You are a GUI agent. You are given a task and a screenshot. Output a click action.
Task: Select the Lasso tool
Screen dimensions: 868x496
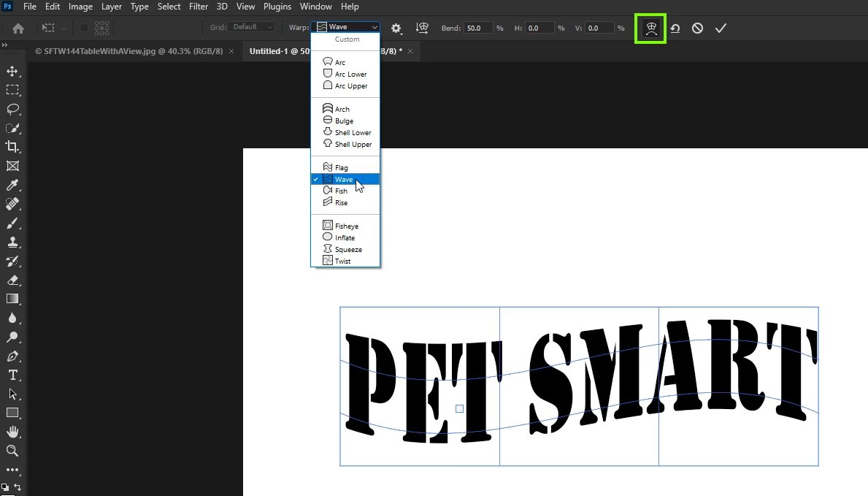pos(12,109)
